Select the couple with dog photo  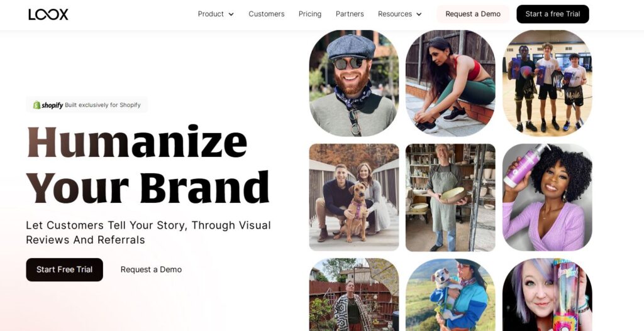tap(354, 197)
